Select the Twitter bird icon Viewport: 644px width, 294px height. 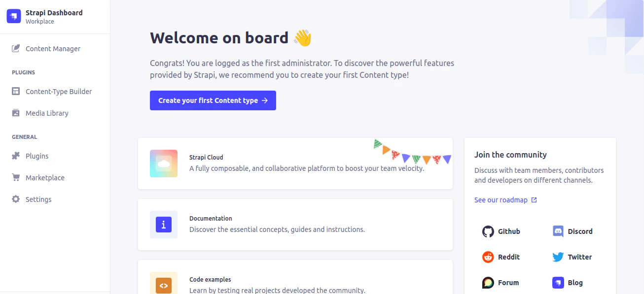pos(558,257)
